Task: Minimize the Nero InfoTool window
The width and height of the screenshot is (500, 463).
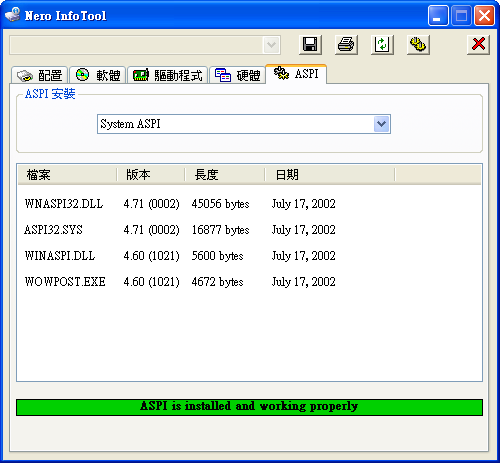Action: click(438, 15)
